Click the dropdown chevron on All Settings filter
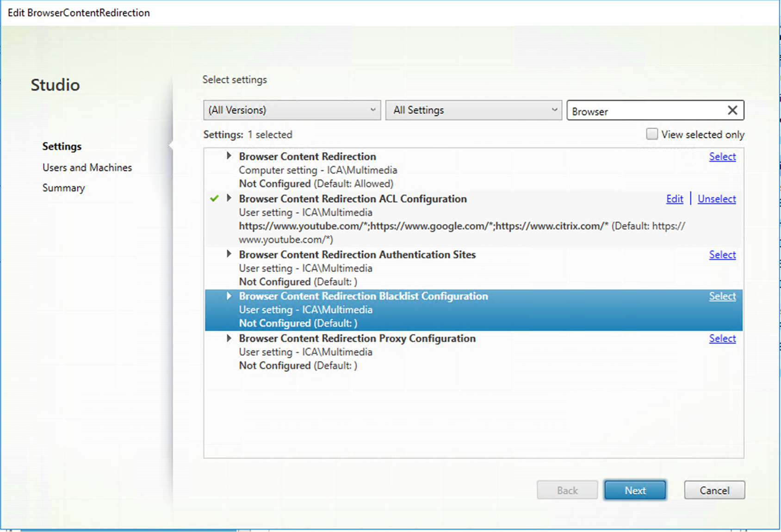 (x=554, y=110)
